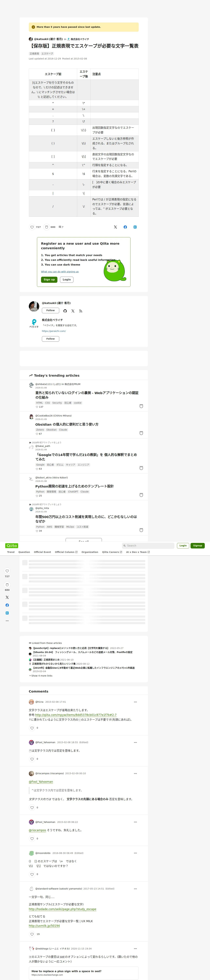Click katsukii's profile avatar in author card

pyautogui.click(x=34, y=306)
